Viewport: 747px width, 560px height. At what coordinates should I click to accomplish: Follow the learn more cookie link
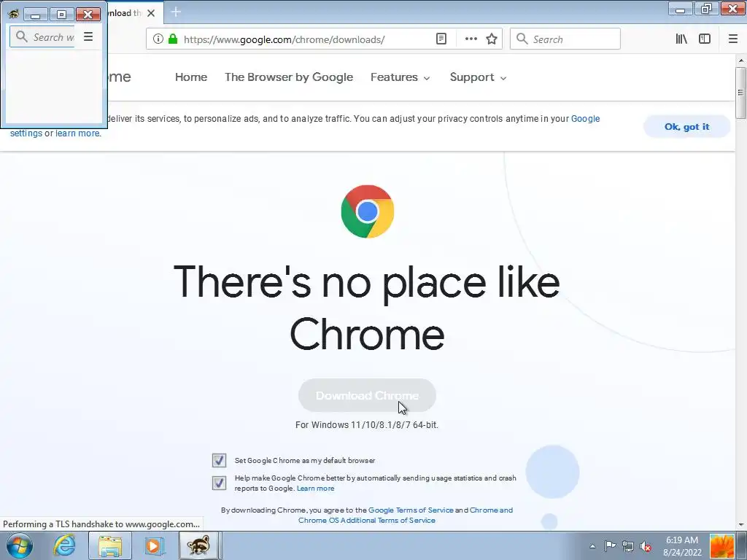(77, 133)
